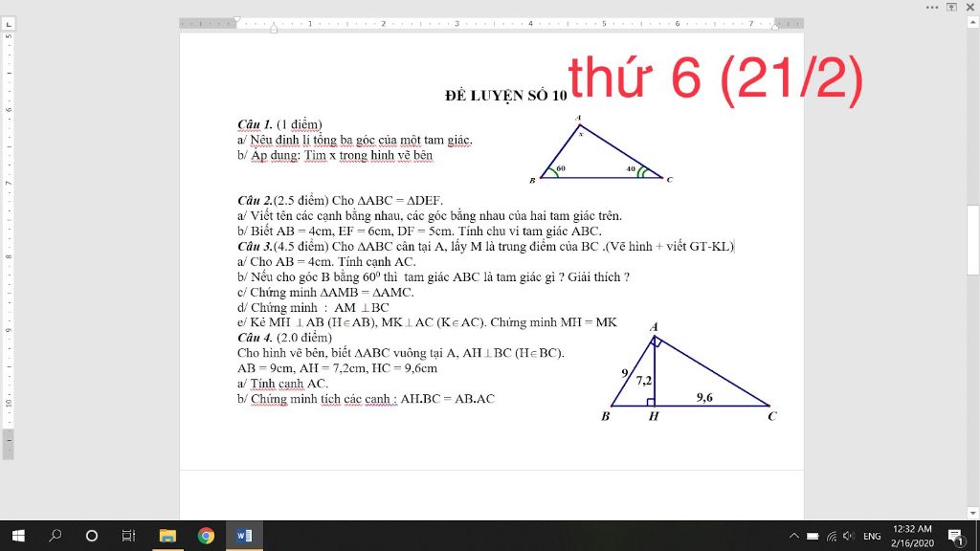Click line "b/ Chứng minh tích các cạnh"
Viewport: 980px width, 551px height.
pos(366,399)
